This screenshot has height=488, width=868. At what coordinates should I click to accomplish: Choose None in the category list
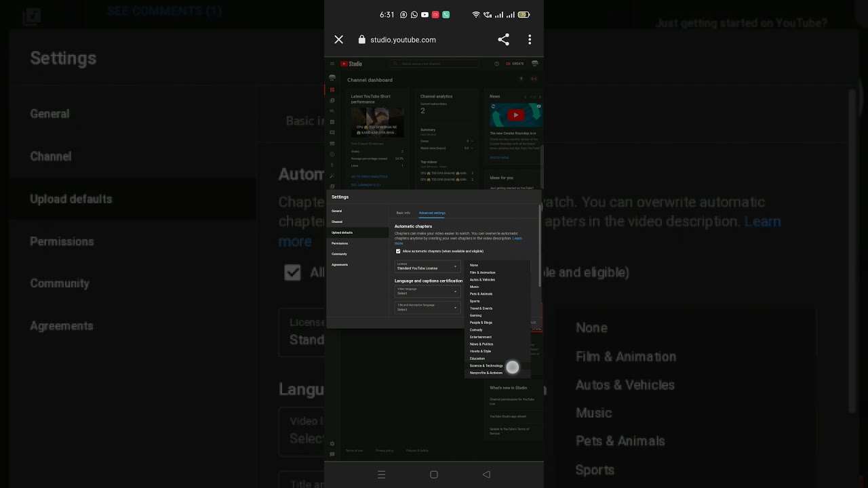coord(498,265)
